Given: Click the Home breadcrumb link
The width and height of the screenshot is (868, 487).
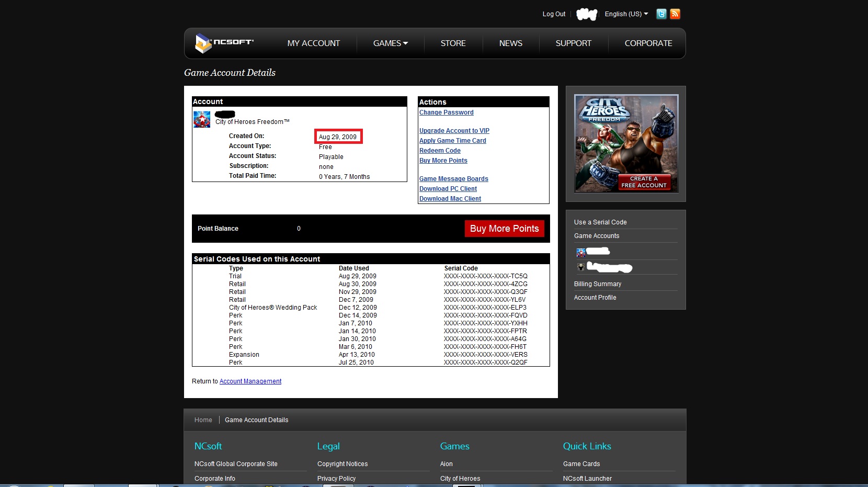Looking at the screenshot, I should pyautogui.click(x=203, y=420).
